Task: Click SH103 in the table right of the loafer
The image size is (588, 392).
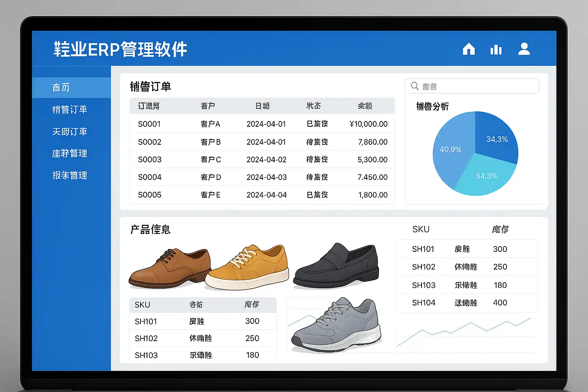Action: click(x=424, y=285)
